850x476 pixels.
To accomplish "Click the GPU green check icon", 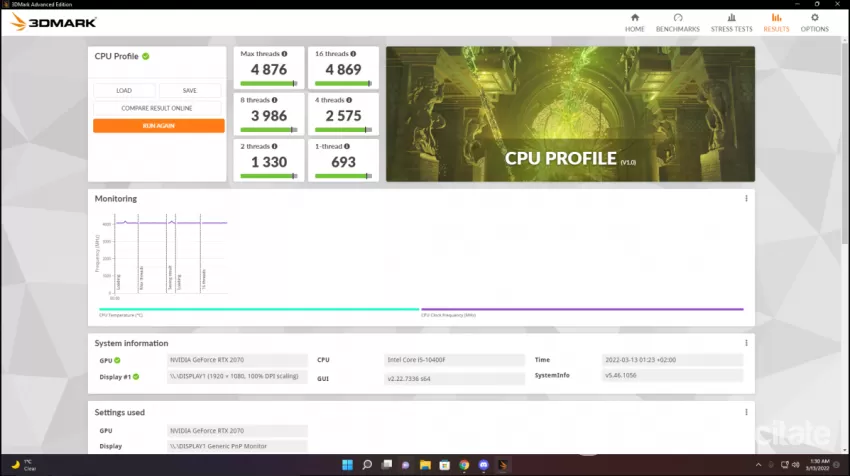I will coord(117,361).
